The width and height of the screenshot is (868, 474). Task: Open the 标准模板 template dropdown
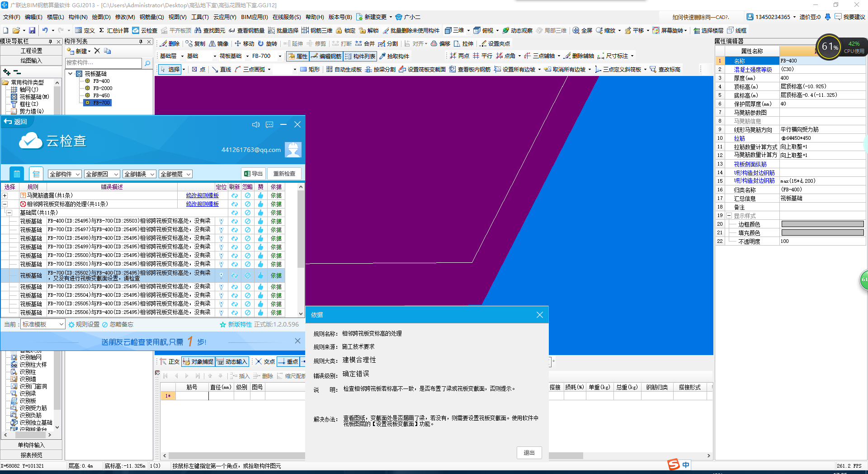click(43, 324)
